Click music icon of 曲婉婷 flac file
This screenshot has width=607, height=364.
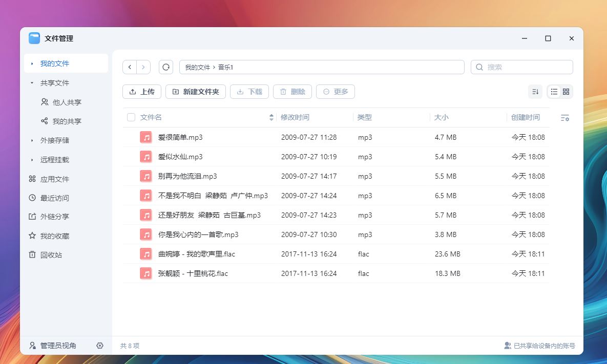click(146, 254)
